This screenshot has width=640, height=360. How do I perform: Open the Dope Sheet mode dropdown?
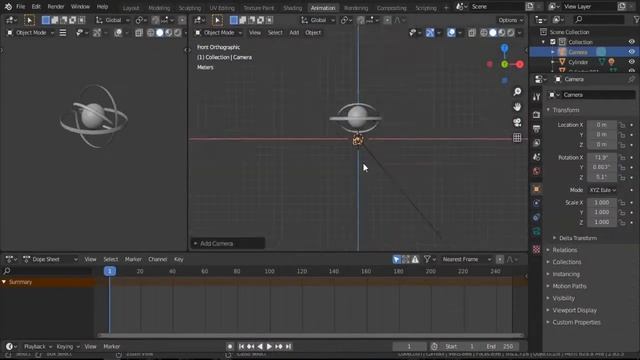51,259
